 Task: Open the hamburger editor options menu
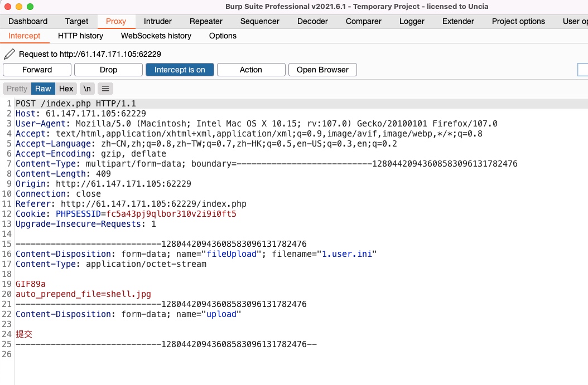(105, 89)
